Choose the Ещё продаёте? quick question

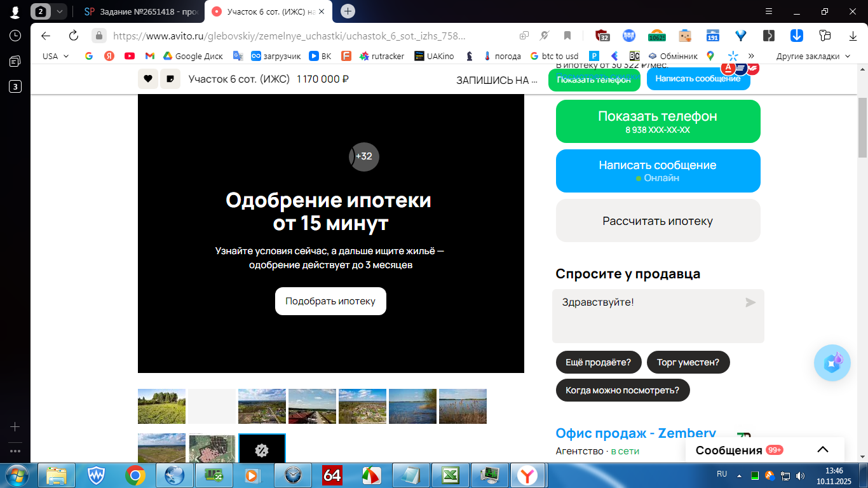[x=599, y=362]
